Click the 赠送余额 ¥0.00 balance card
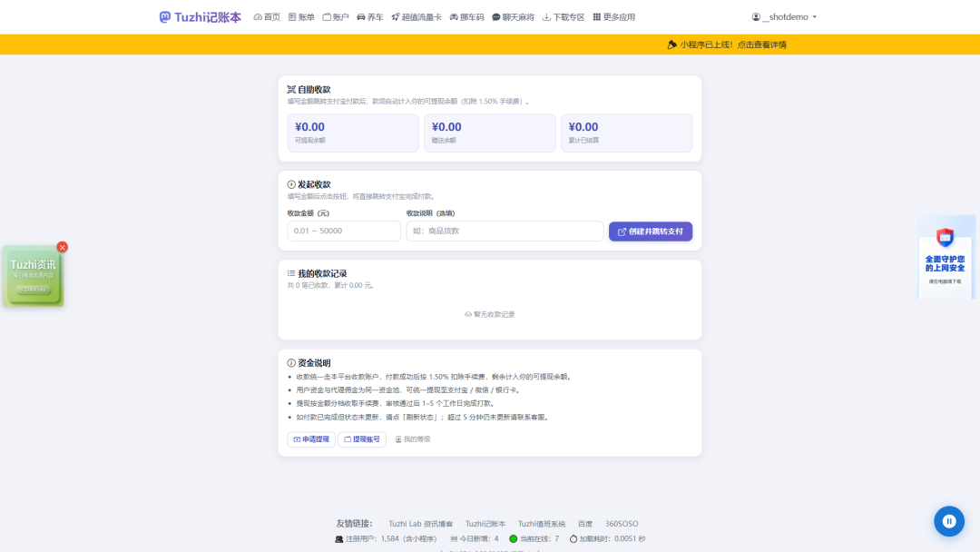980x552 pixels. 489,133
